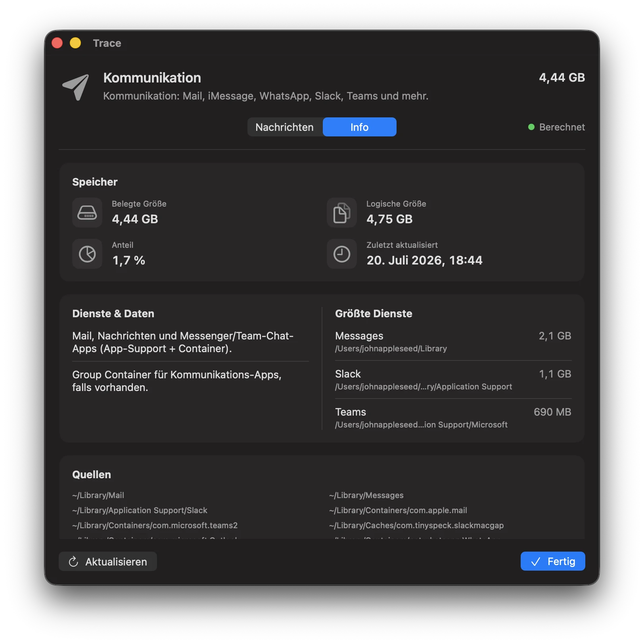Click the Mail, Nachrichten und Messenger description
This screenshot has width=644, height=644.
point(183,342)
